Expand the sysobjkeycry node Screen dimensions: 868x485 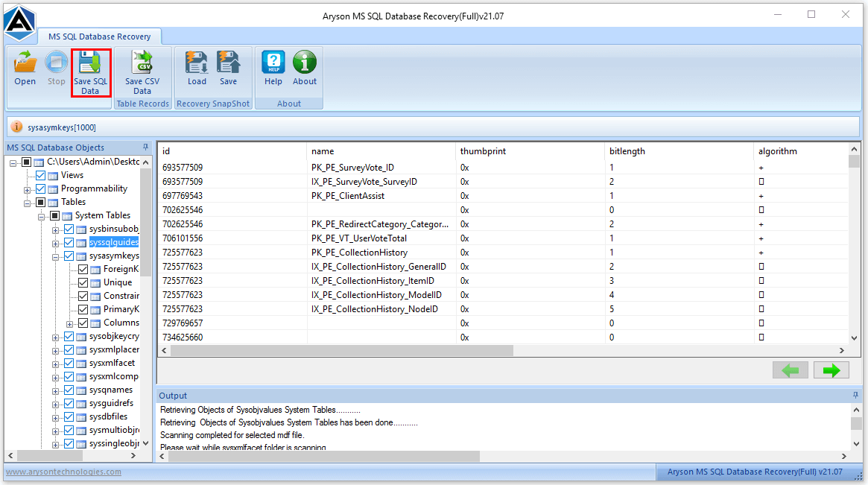click(55, 337)
